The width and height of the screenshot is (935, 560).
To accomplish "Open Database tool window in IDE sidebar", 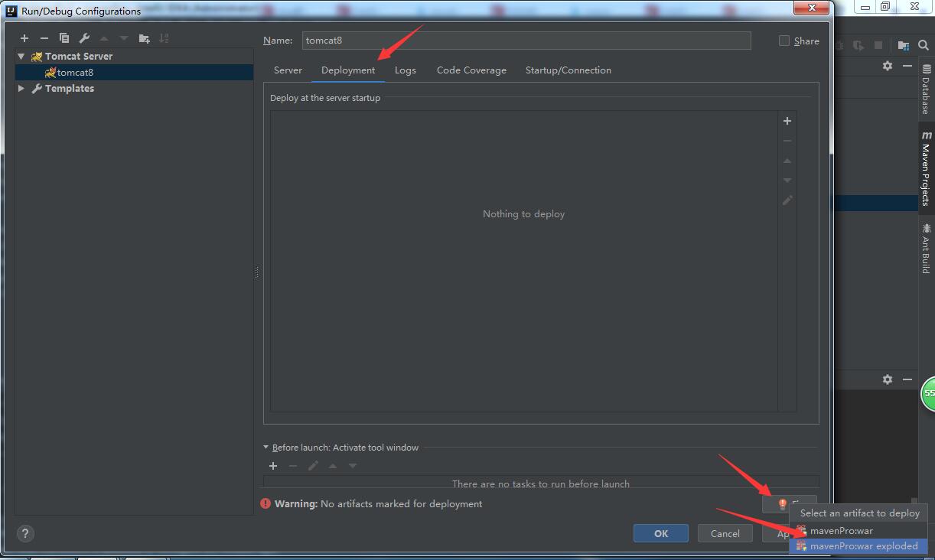I will tap(926, 90).
